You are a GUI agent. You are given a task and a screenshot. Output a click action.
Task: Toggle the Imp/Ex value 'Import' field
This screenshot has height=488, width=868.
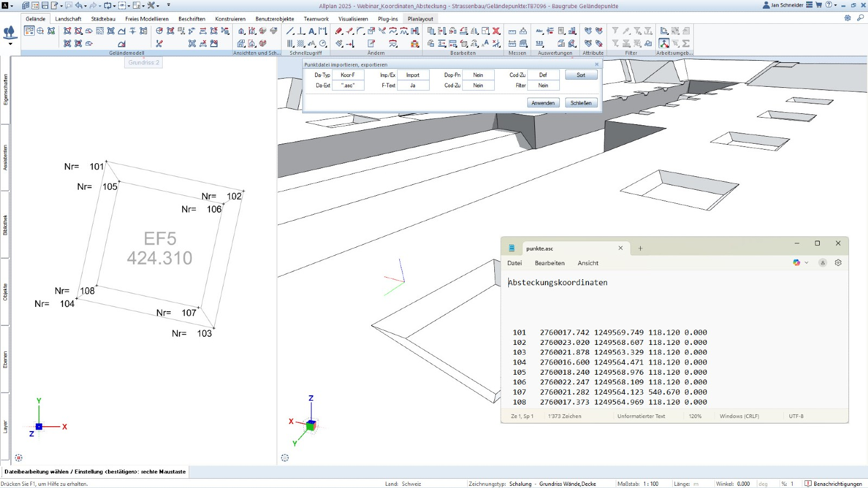pos(413,75)
